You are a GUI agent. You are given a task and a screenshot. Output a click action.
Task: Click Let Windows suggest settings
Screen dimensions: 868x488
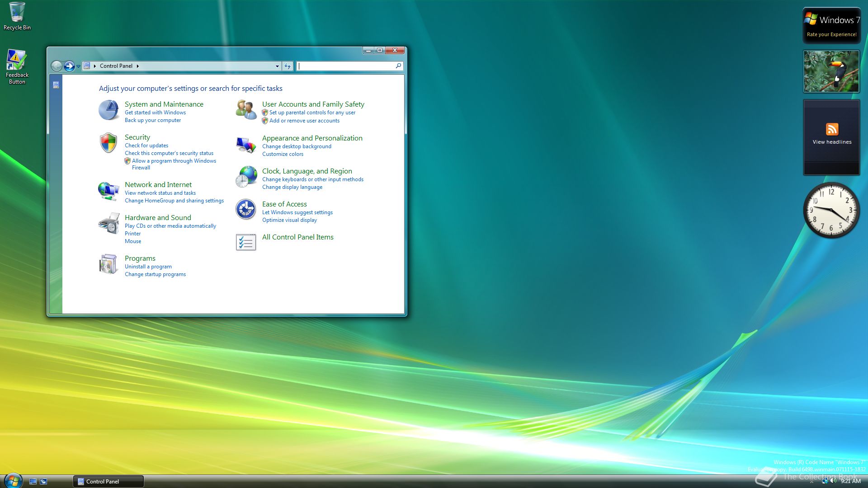297,212
